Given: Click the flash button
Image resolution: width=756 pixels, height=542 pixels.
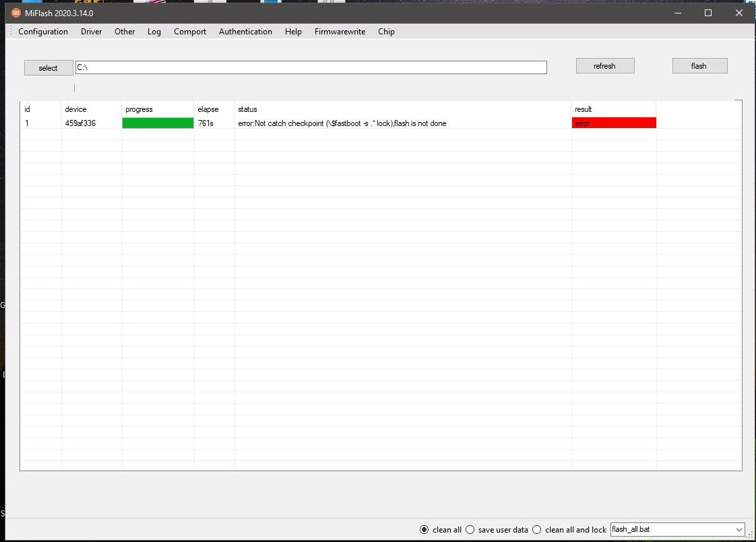Looking at the screenshot, I should [699, 66].
